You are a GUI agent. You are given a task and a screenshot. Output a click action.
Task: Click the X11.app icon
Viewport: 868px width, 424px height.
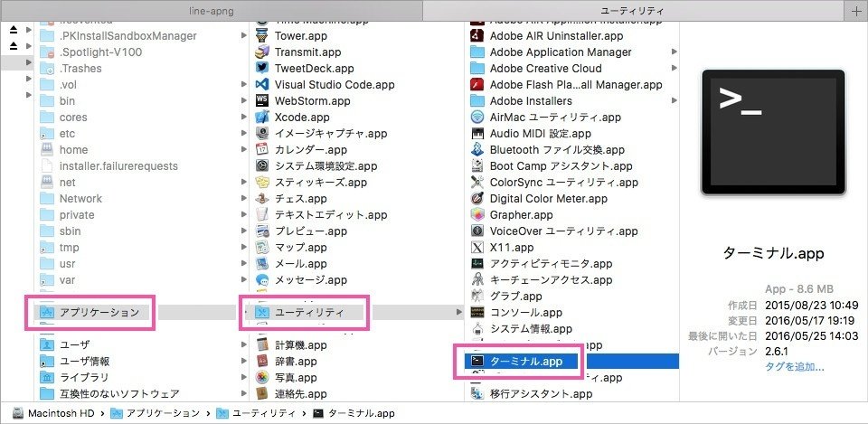(476, 248)
